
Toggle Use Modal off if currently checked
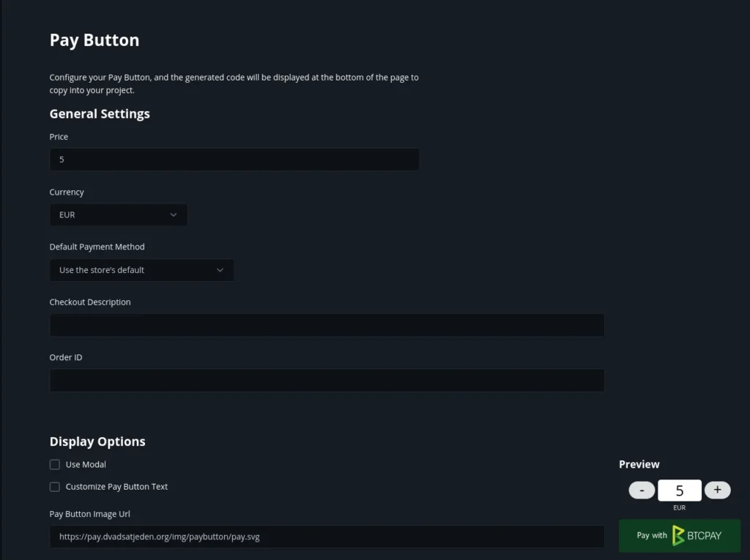tap(55, 464)
